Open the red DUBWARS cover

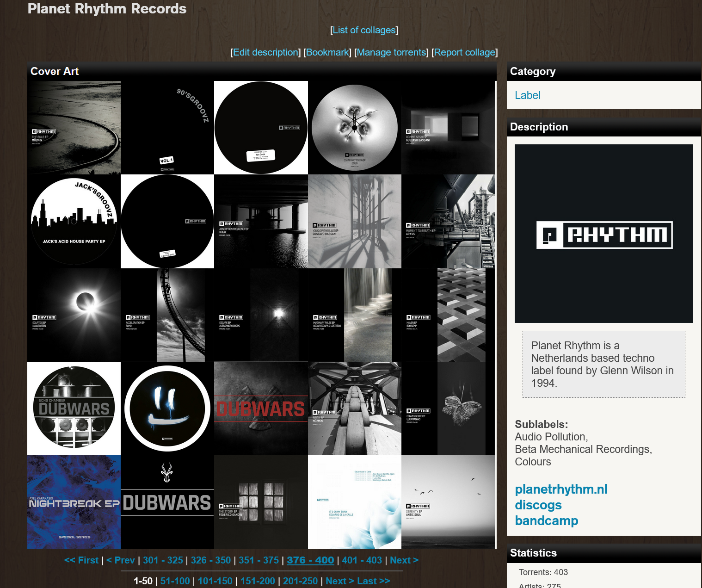click(261, 409)
